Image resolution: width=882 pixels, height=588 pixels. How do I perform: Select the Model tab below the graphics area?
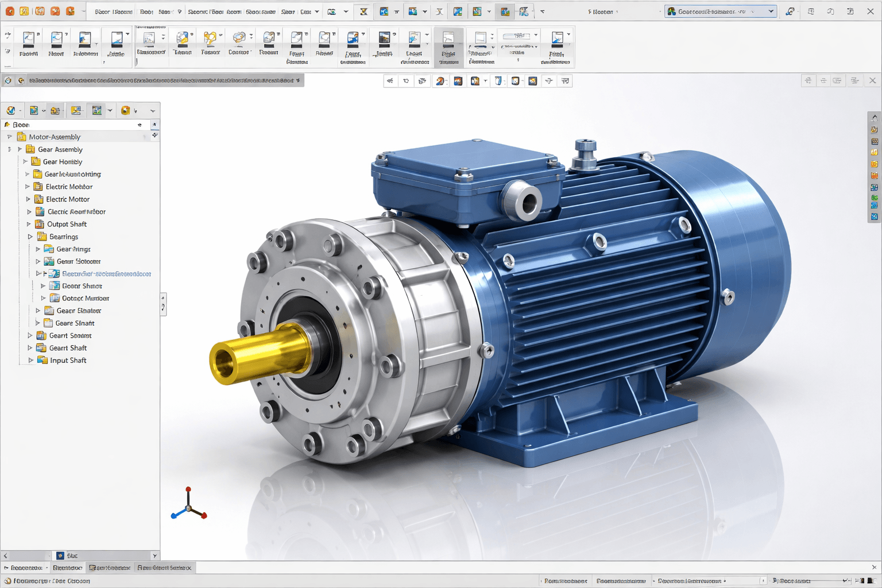click(68, 567)
